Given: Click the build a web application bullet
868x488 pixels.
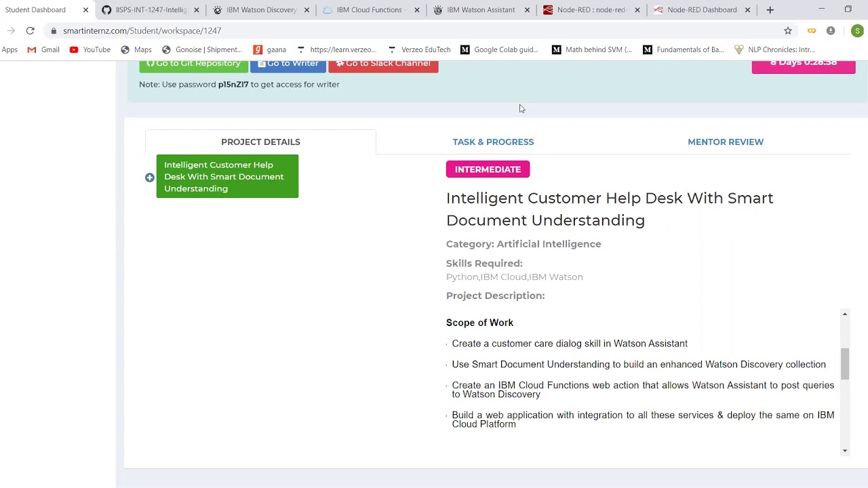Looking at the screenshot, I should click(643, 420).
